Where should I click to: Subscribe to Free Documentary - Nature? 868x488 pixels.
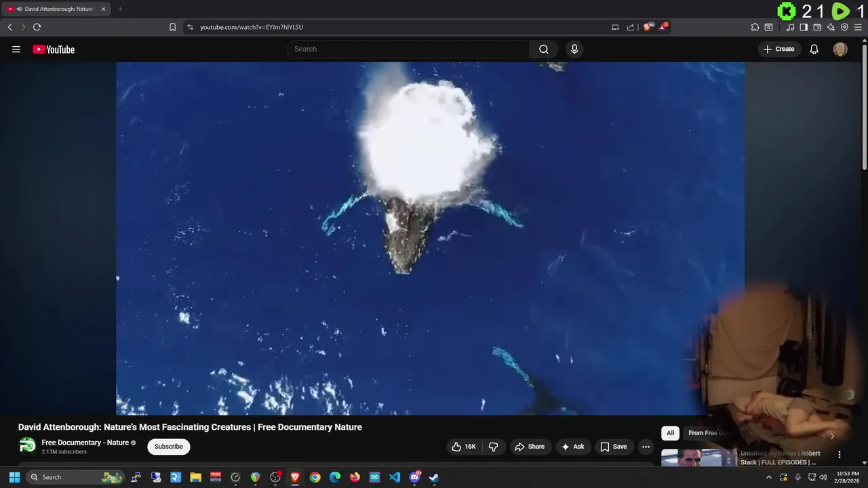169,447
